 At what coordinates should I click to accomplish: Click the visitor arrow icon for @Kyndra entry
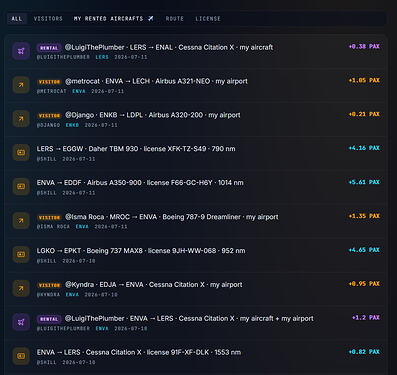pos(21,289)
